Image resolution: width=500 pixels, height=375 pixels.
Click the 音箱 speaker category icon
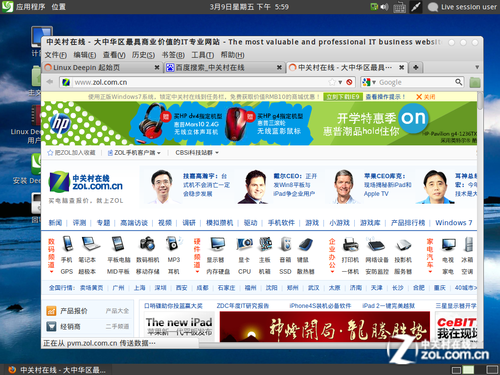(285, 244)
